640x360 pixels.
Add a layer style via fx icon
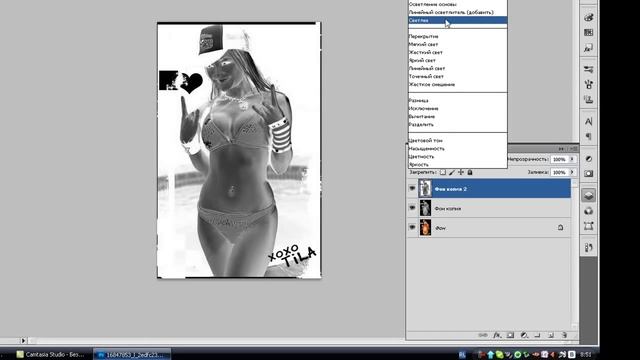(x=497, y=335)
